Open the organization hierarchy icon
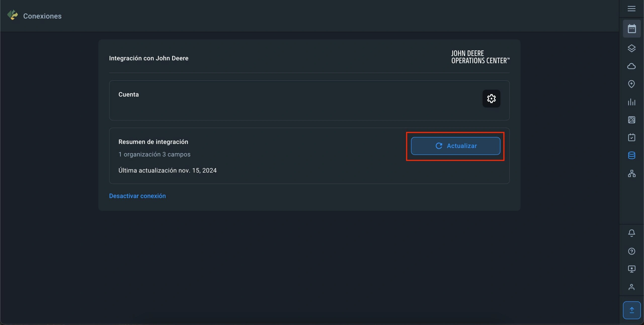Screen dimensions: 644x325 [631, 174]
